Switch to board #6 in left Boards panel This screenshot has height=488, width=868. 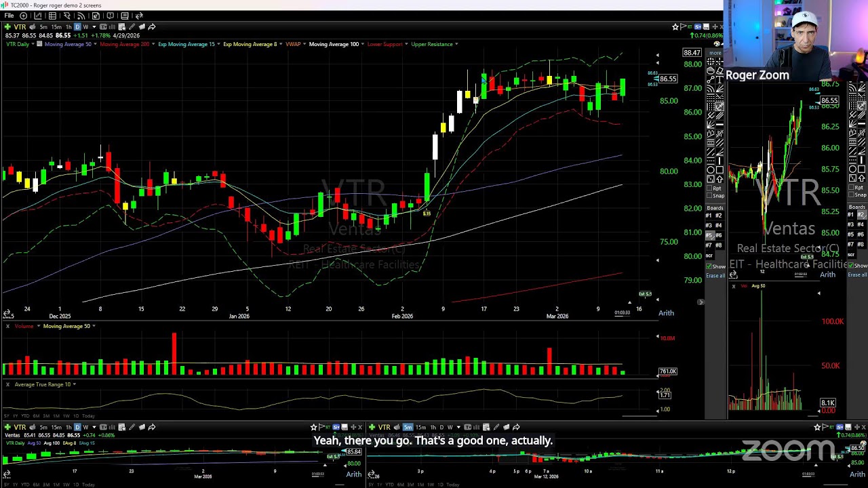(x=719, y=235)
